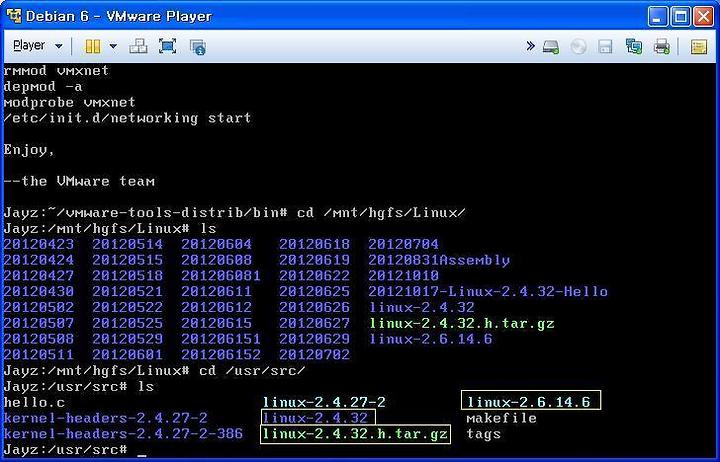
Task: Click the directory name 20120618
Action: tap(315, 244)
